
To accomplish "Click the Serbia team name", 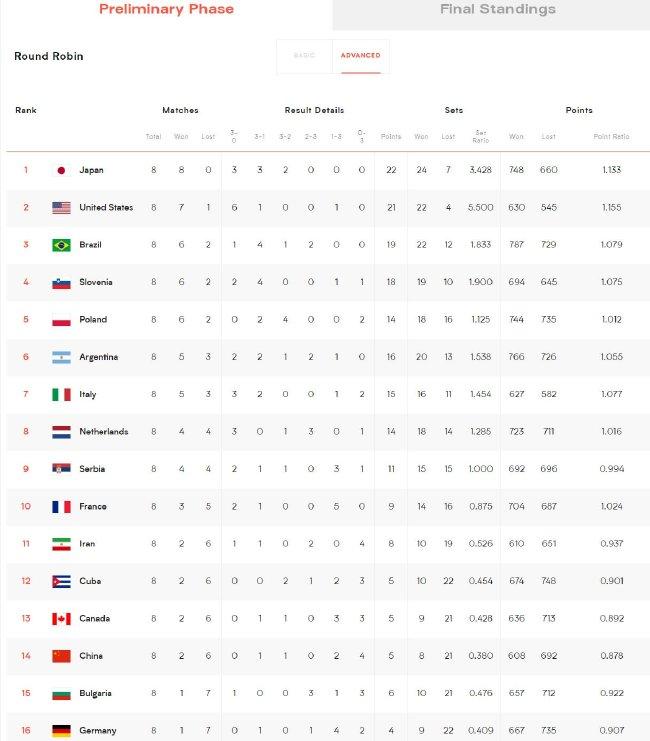I will pos(92,469).
